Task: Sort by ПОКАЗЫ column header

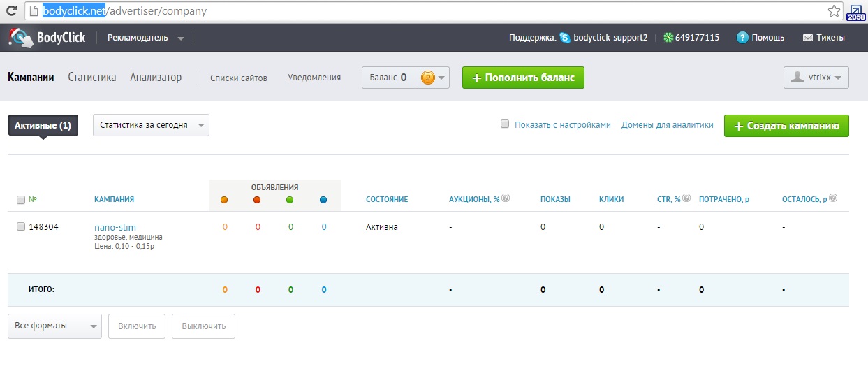Action: point(555,199)
